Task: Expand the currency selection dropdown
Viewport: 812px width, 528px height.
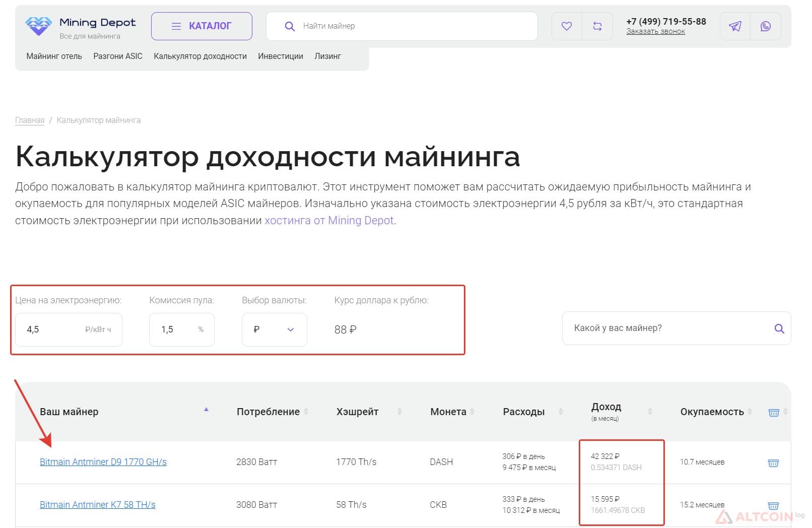Action: tap(275, 329)
